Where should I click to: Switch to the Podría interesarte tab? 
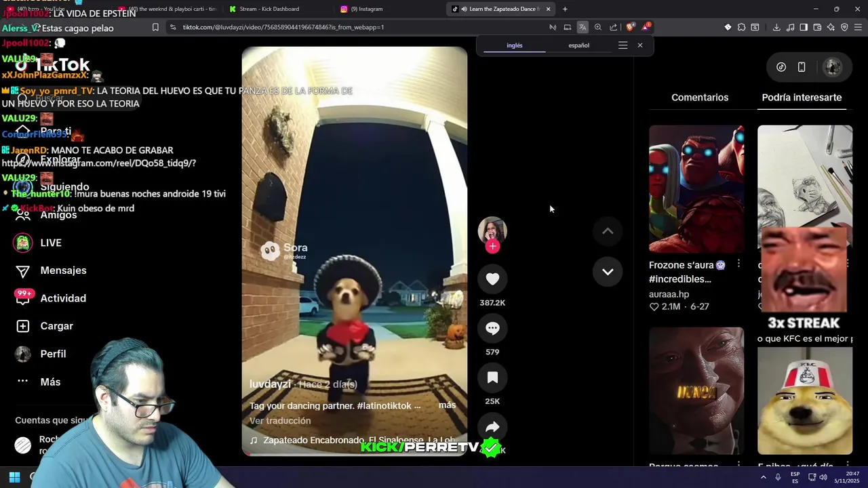tap(802, 97)
